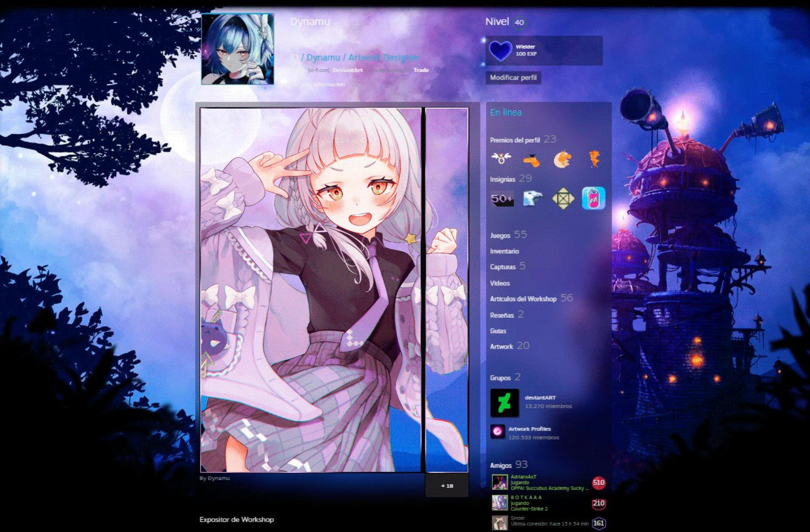Screen dimensions: 810x532
Task: Click the level 210 badge of BOTKAAA
Action: tap(599, 503)
